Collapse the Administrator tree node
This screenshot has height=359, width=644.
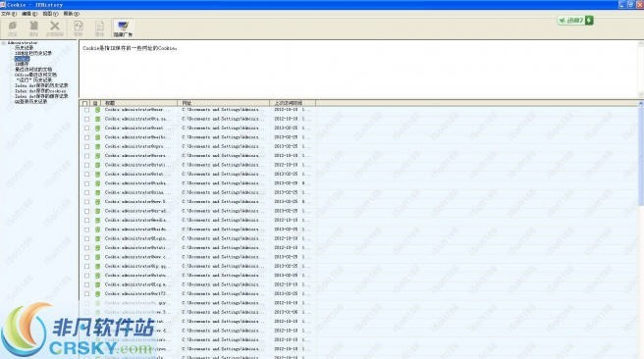coord(3,43)
